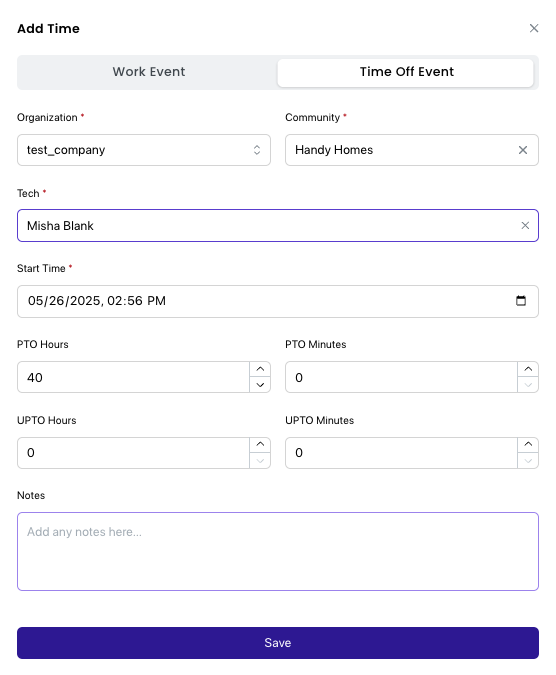The width and height of the screenshot is (556, 675).
Task: Open the Start Time calendar picker
Action: point(521,301)
